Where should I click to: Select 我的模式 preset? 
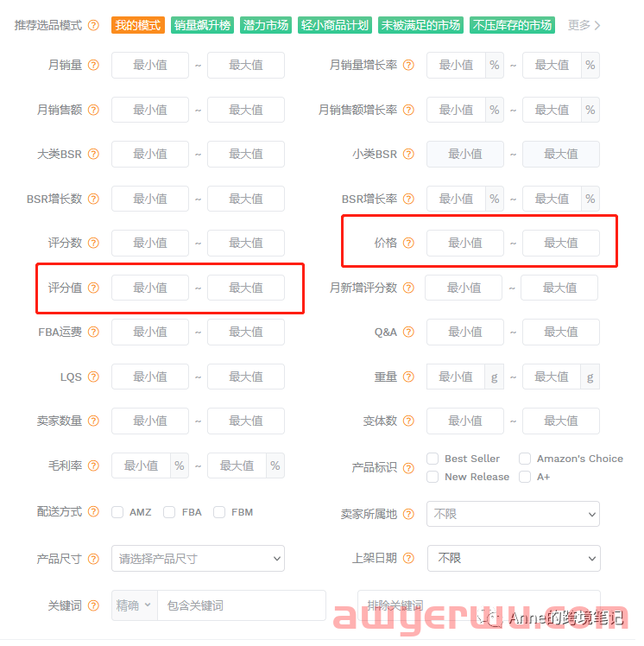pos(138,25)
